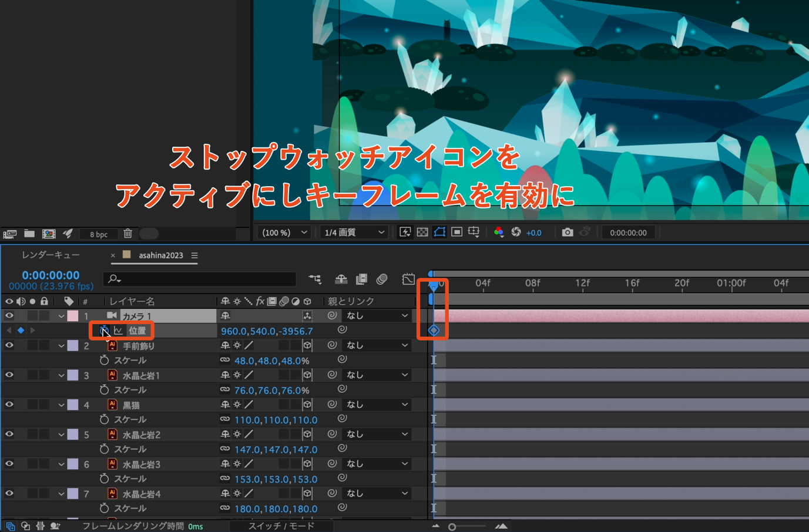Select the asahina2023 composition tab

(161, 255)
